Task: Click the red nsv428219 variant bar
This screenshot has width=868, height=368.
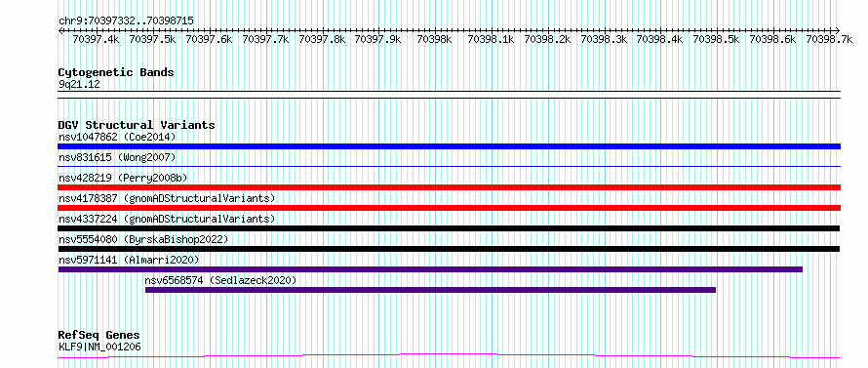Action: 449,187
